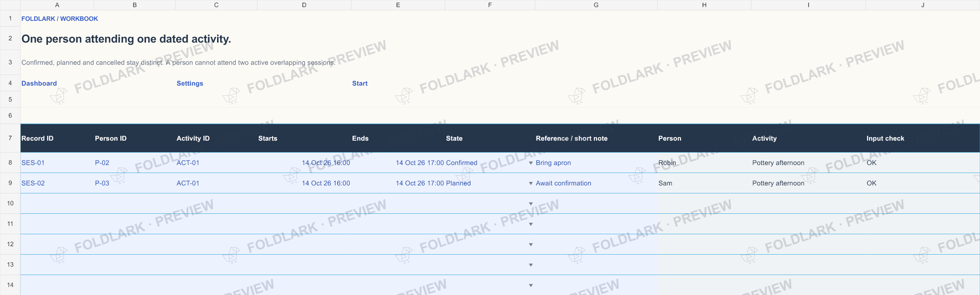Select the row 8 number header

(x=10, y=163)
